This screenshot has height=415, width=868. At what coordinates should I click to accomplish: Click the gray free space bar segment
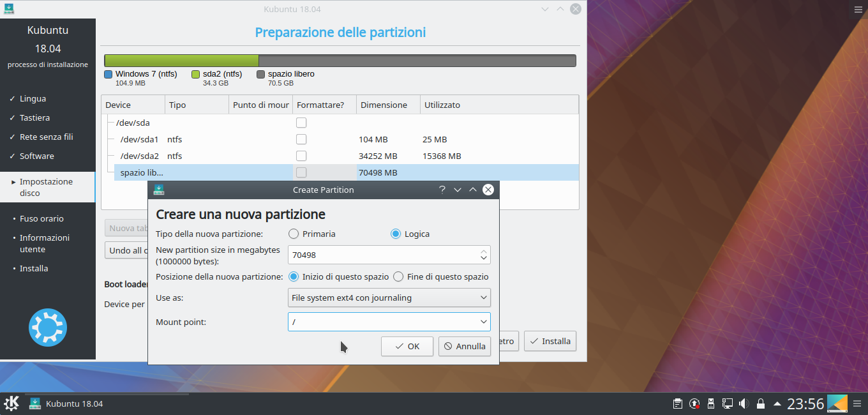point(417,61)
